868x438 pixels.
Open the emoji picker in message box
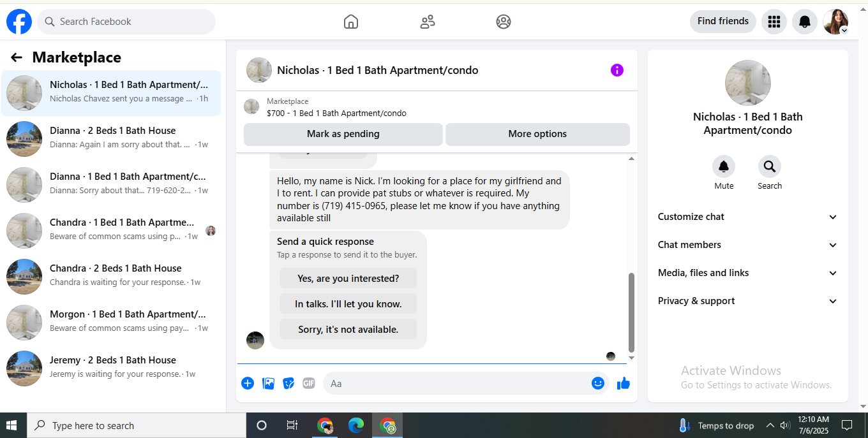click(597, 383)
